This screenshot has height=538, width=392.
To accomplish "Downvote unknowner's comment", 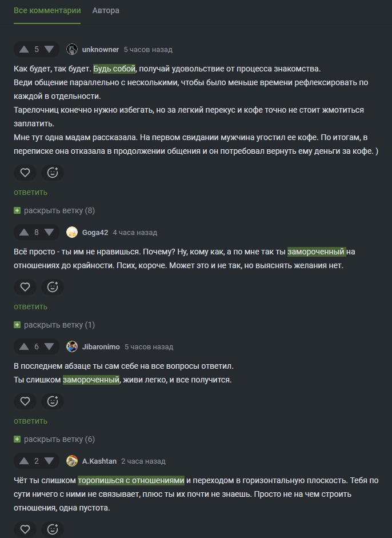I will (x=50, y=49).
